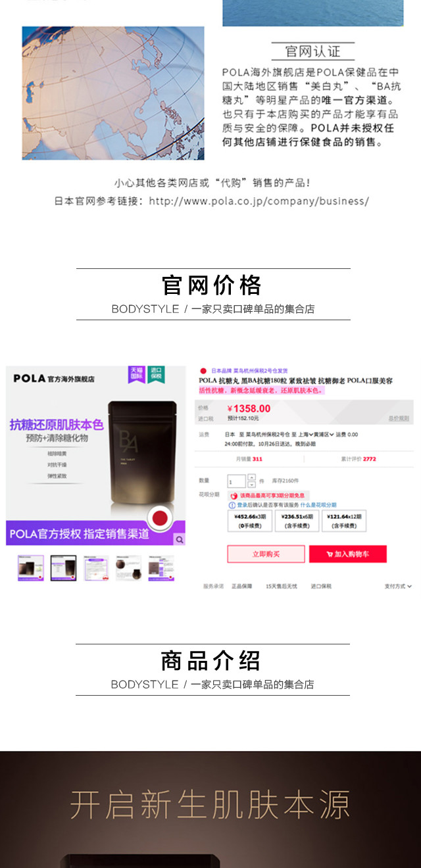Select the ¥236.51x6期 installment option
Viewport: 421px width, 868px height.
point(295,521)
